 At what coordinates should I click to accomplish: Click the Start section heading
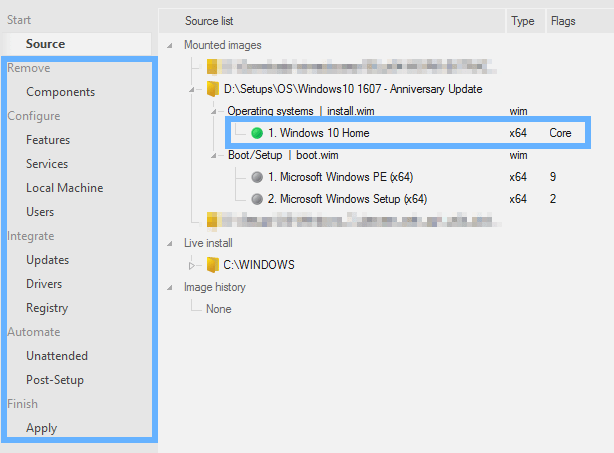click(19, 20)
